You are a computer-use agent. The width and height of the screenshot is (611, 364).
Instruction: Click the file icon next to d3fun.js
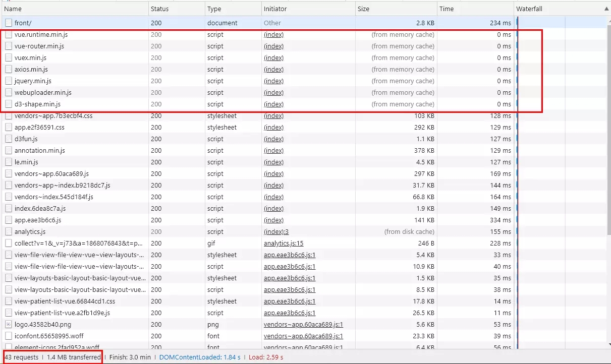tap(9, 139)
